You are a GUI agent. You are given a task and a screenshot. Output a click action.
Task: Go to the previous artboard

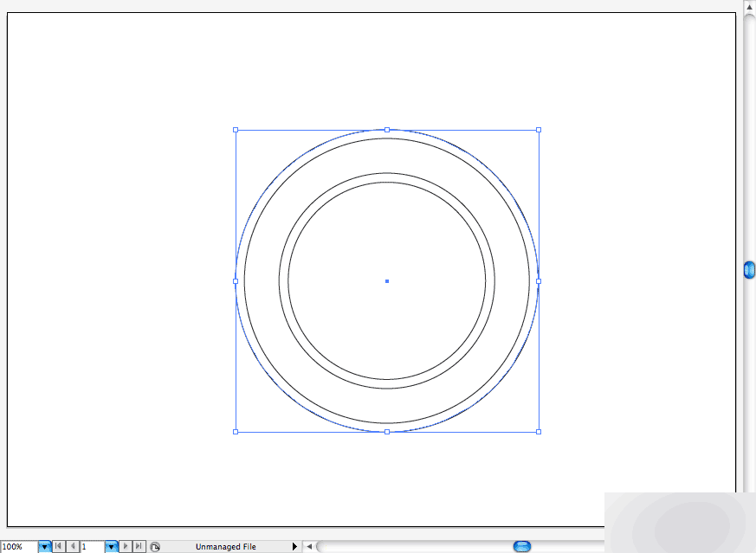[73, 546]
